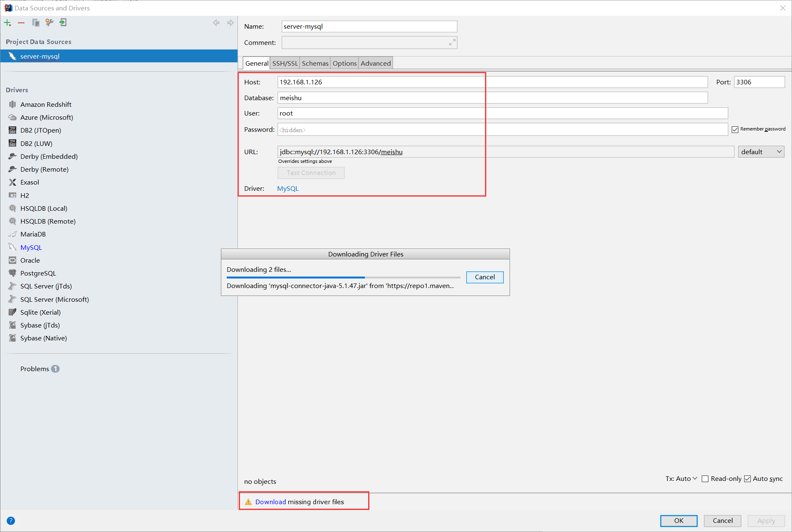The height and width of the screenshot is (532, 792).
Task: Open driver settings via the wrench icon
Action: click(49, 23)
